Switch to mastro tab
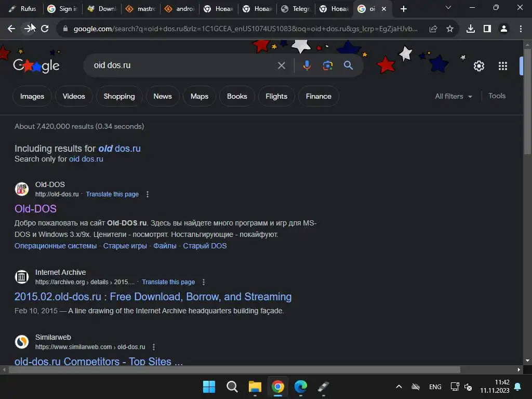This screenshot has height=399, width=532. (x=140, y=9)
